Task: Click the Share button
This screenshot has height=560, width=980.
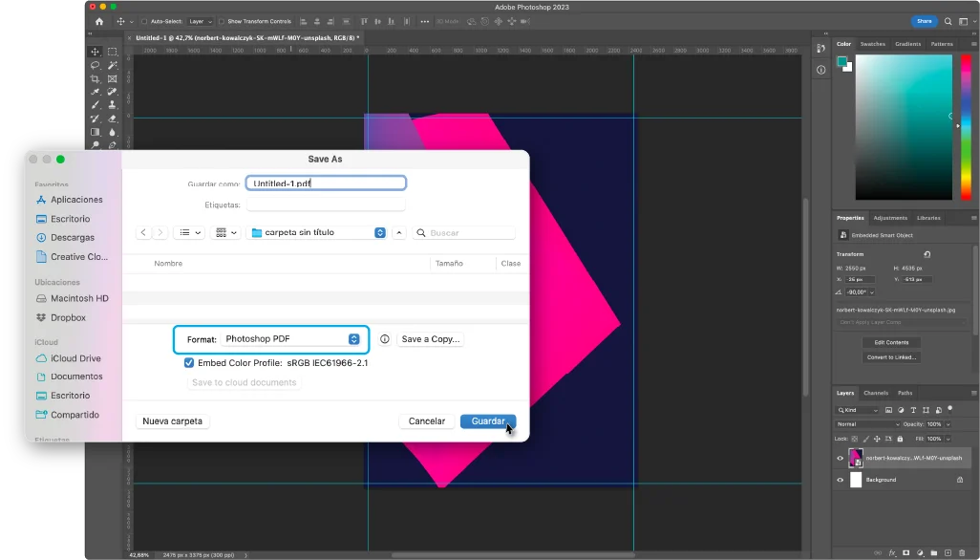Action: (925, 21)
